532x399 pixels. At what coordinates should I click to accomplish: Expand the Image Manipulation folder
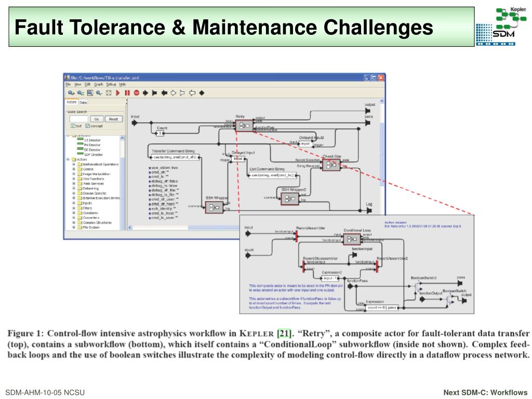74,174
